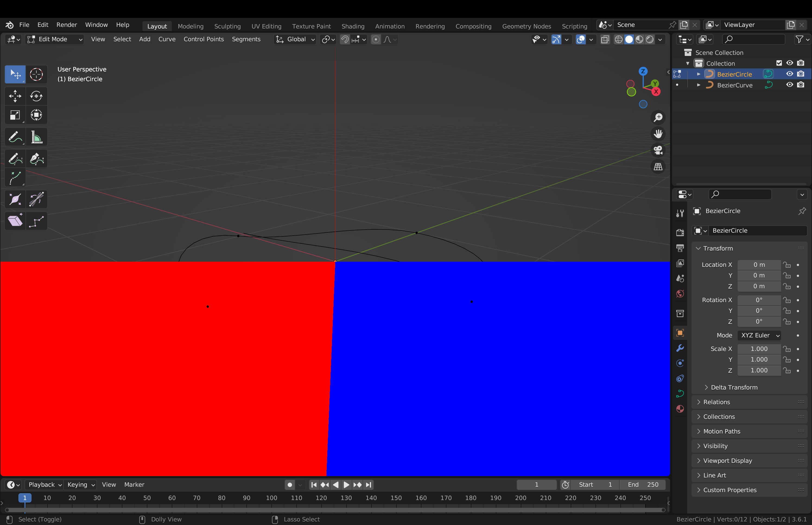Open the Material properties tab icon
Screen dimensions: 812x525
click(680, 409)
